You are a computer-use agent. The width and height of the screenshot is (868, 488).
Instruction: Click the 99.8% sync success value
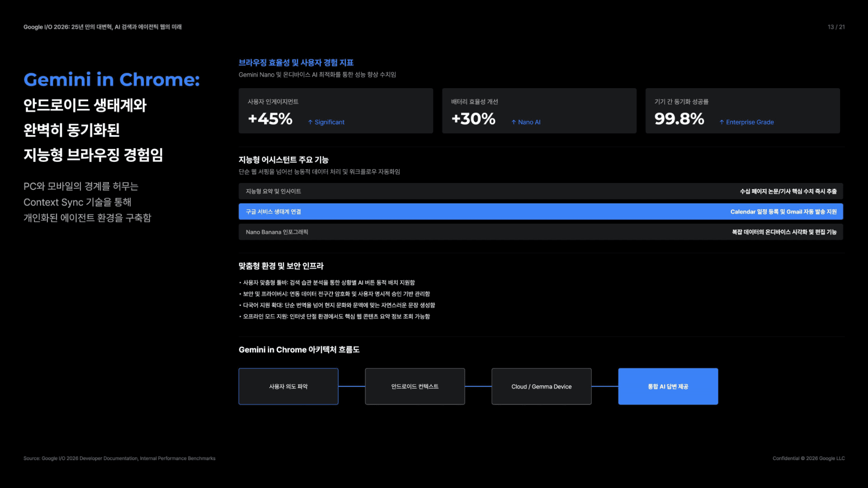click(x=679, y=119)
